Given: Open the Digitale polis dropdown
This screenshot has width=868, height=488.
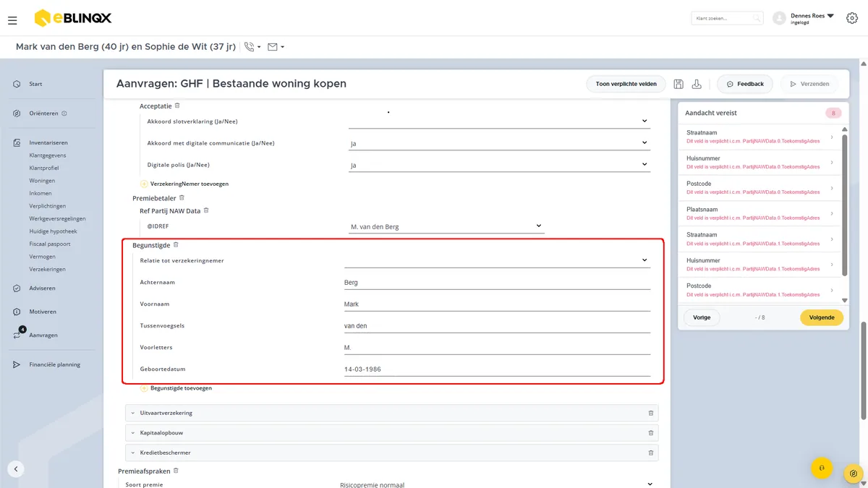Looking at the screenshot, I should tap(499, 165).
